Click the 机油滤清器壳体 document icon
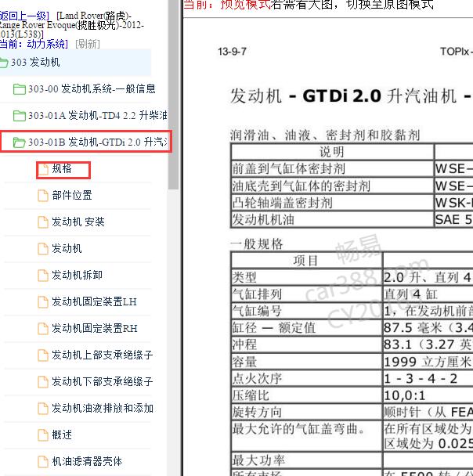This screenshot has height=476, width=473. (43, 462)
